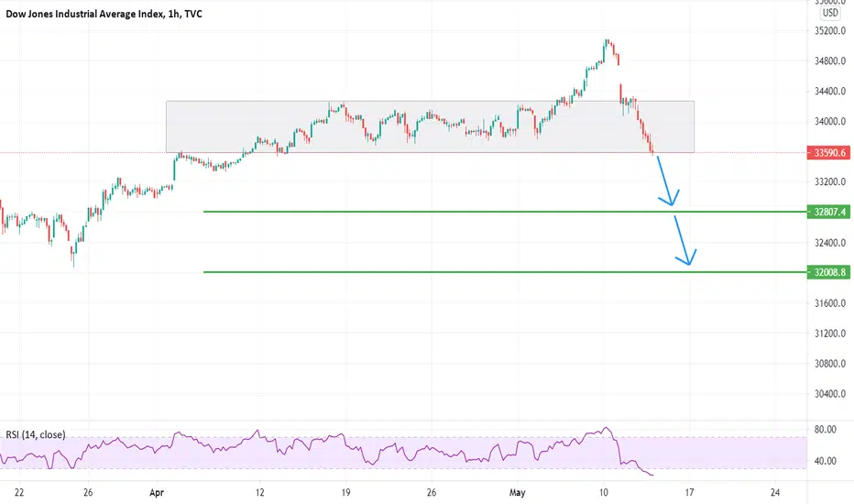The height and width of the screenshot is (504, 854).
Task: Click the 33200.0 price axis value
Action: tap(830, 182)
